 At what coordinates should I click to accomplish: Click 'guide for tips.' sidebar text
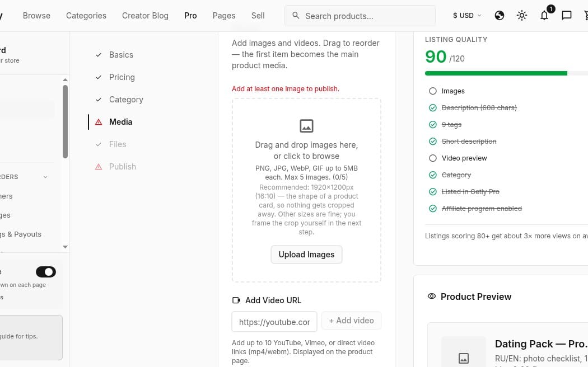18,336
